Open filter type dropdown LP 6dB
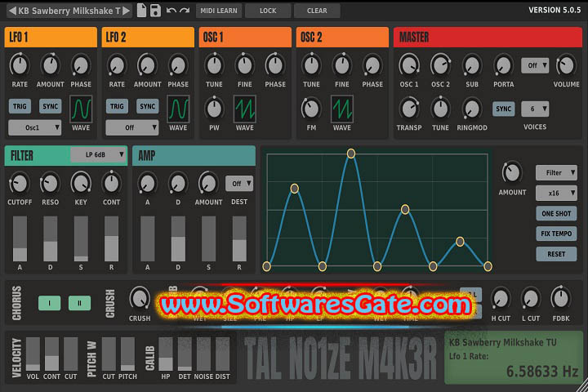The image size is (588, 392). [x=98, y=154]
